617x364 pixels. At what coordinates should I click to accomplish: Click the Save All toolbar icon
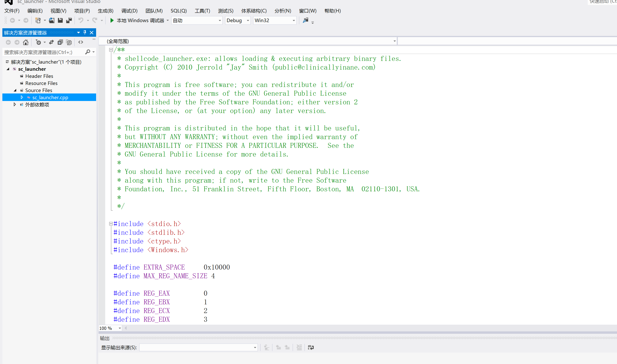69,21
